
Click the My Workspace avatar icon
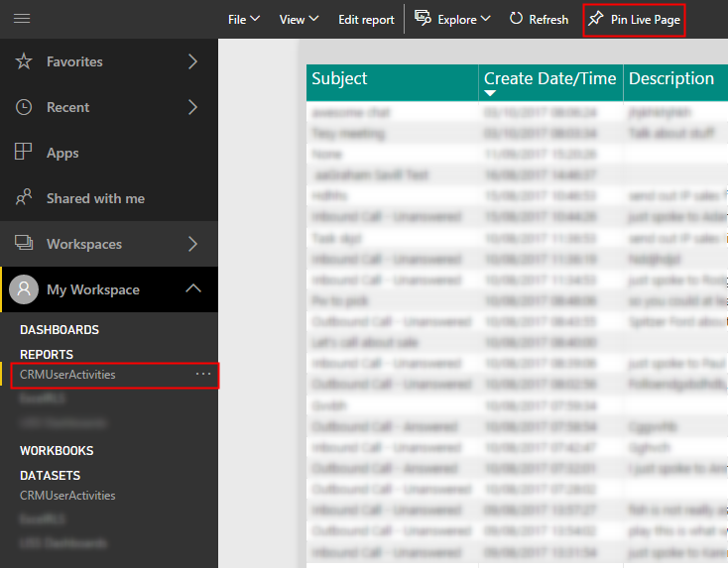click(x=24, y=289)
